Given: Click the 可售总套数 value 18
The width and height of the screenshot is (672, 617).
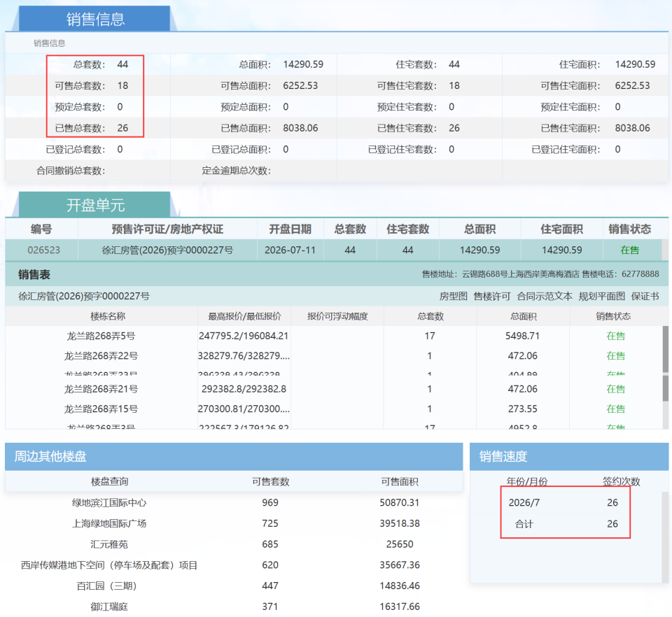Looking at the screenshot, I should point(122,85).
